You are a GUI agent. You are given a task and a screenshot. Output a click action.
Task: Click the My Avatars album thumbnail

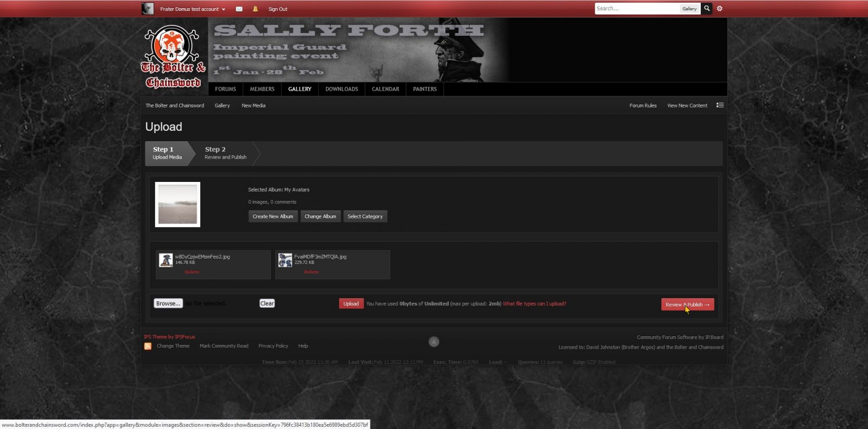[177, 205]
